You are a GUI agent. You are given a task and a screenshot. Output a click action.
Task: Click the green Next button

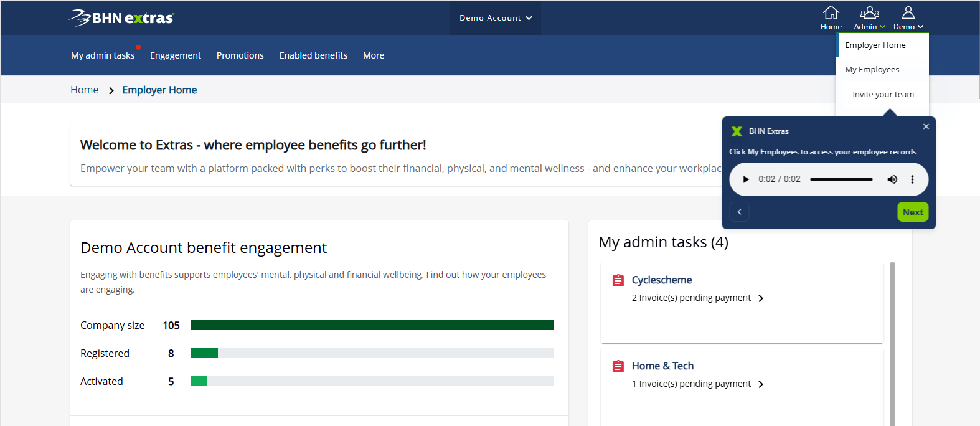tap(913, 212)
